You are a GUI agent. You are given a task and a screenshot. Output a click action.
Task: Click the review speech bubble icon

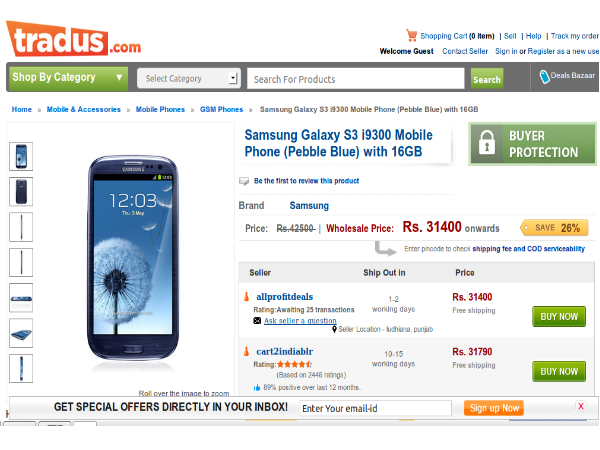coord(244,181)
